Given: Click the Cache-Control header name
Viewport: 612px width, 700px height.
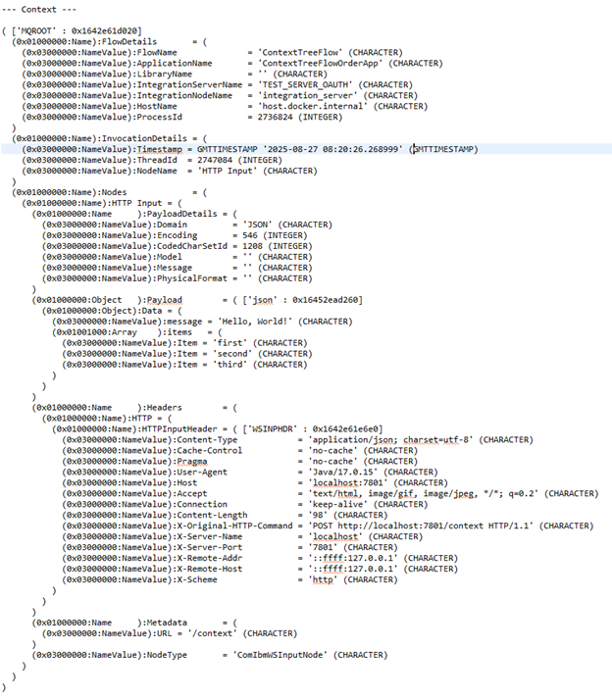Looking at the screenshot, I should point(210,450).
